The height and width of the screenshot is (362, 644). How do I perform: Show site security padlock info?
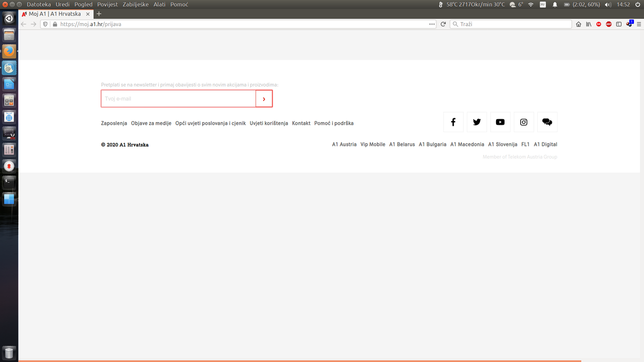(x=55, y=24)
